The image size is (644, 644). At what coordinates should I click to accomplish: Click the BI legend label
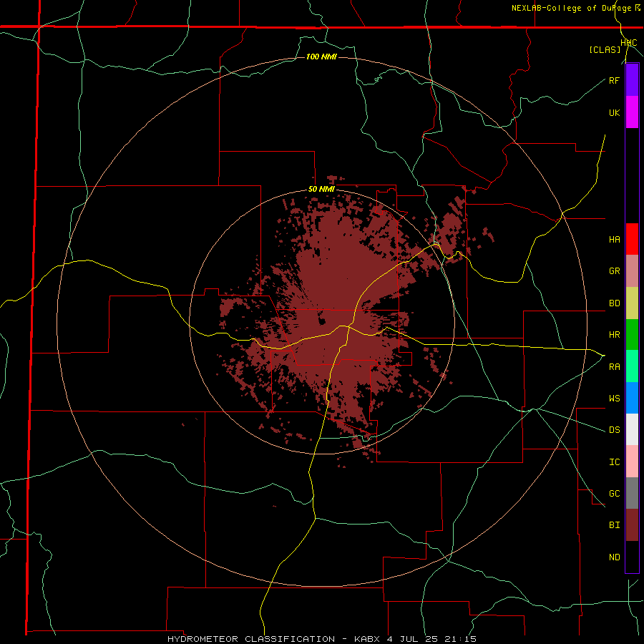click(614, 525)
